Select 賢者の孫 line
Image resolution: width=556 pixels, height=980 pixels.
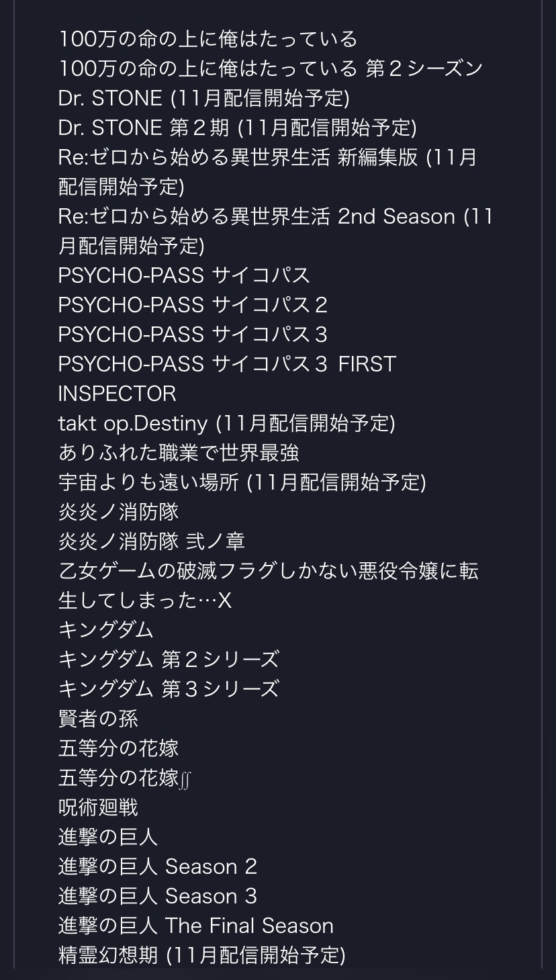point(98,719)
